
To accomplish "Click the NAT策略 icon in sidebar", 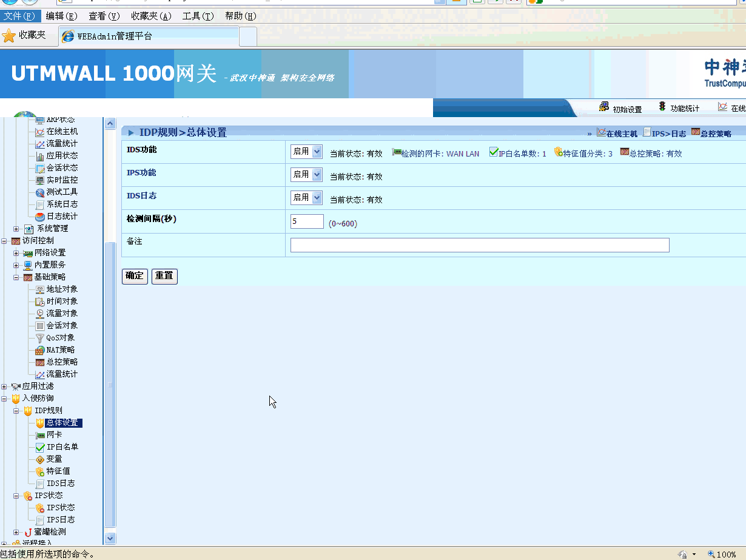I will point(40,350).
